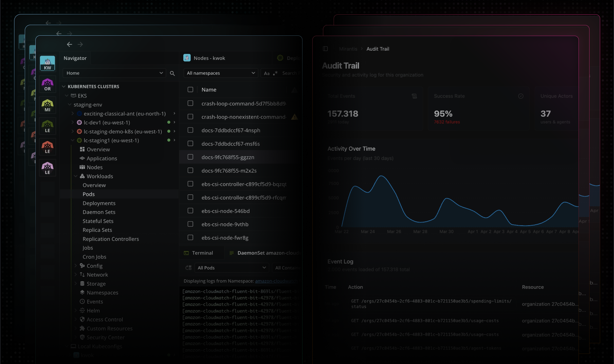Click the Mar 26 label on activity chart
614x364 pixels.
[x=394, y=232]
